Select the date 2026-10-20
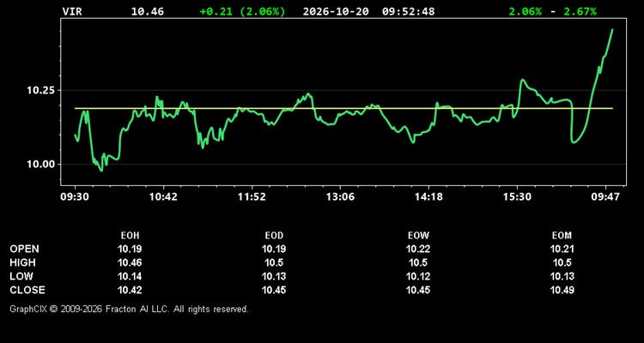644x343 pixels. (336, 11)
